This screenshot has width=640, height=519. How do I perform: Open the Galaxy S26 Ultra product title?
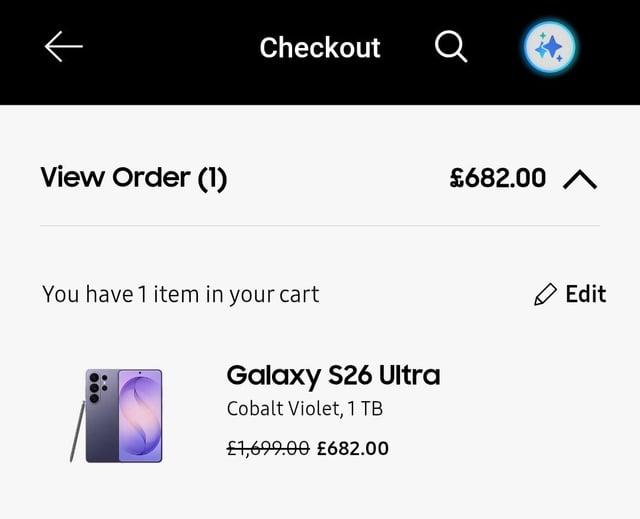point(333,375)
